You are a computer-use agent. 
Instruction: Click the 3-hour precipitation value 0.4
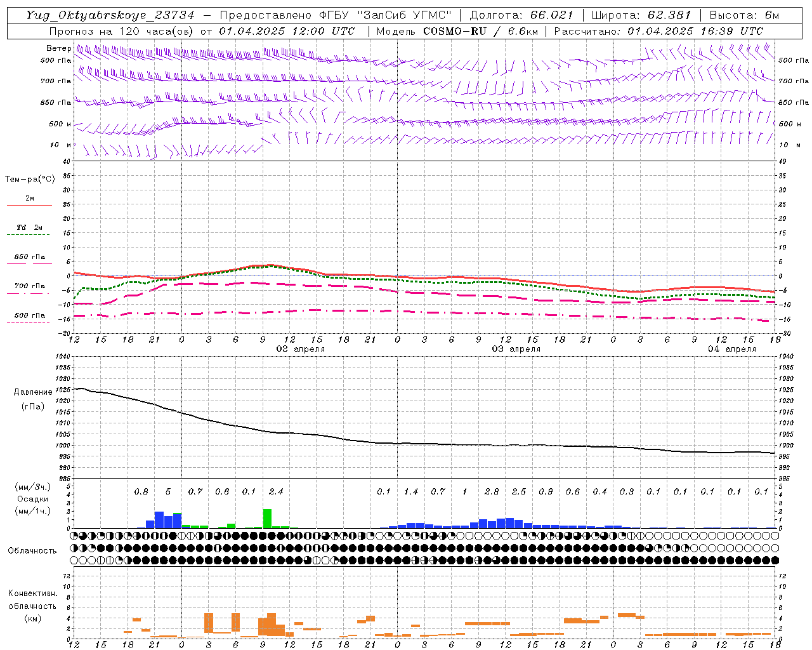tap(599, 492)
